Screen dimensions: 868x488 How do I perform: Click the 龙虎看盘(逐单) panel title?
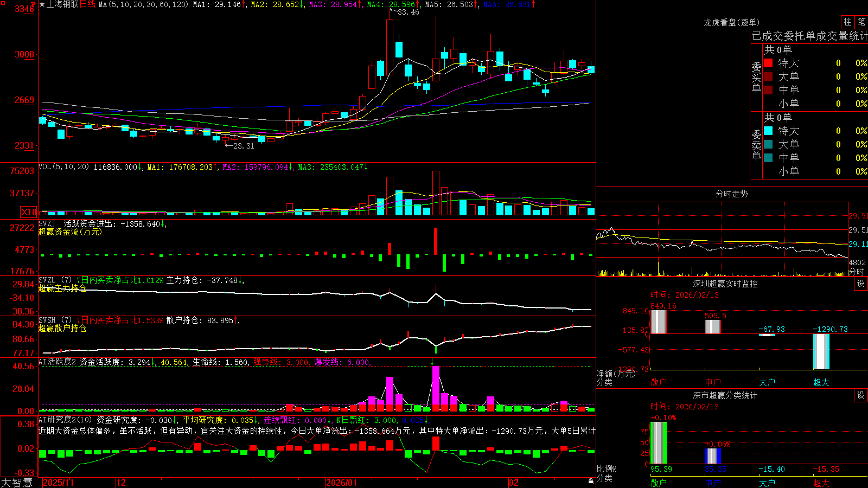click(x=732, y=22)
